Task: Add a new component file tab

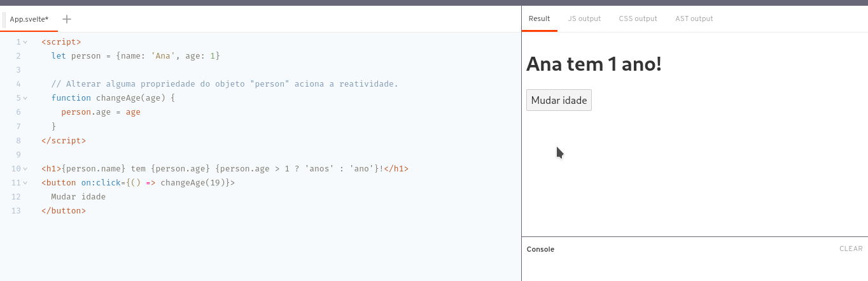Action: (x=67, y=19)
